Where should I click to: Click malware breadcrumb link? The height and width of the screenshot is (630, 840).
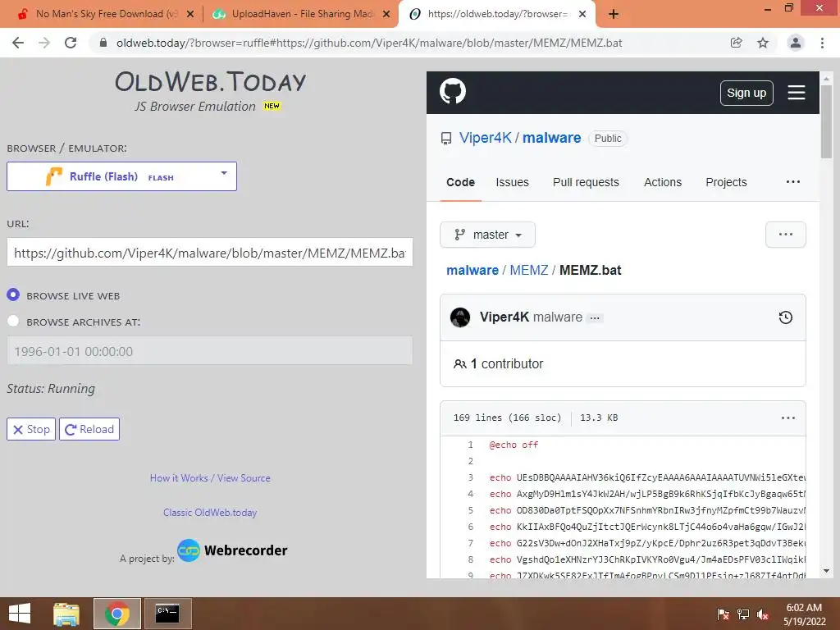pyautogui.click(x=472, y=270)
